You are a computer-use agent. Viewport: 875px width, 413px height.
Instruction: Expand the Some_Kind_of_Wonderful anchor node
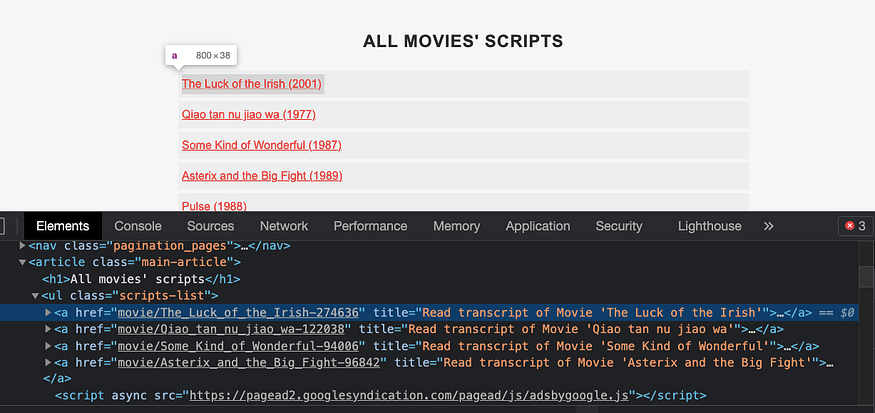[x=48, y=345]
